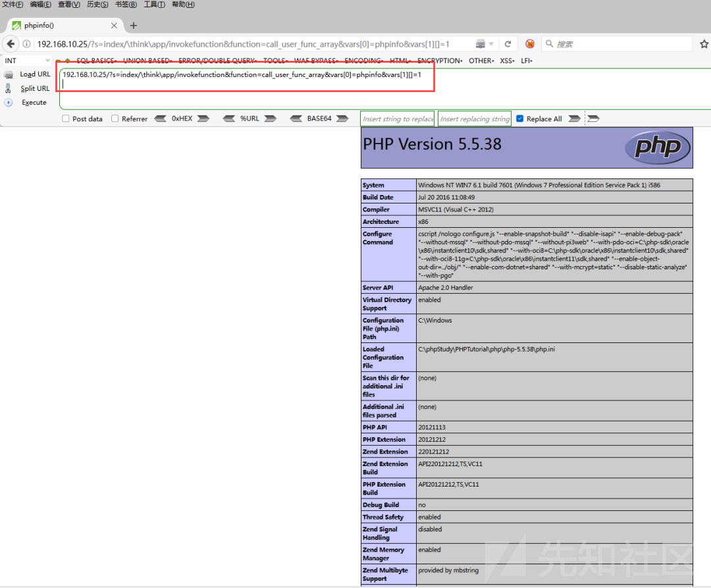Screen dimensions: 711x588
Task: Click the right arrow beside 0xHEX
Action: tap(203, 119)
